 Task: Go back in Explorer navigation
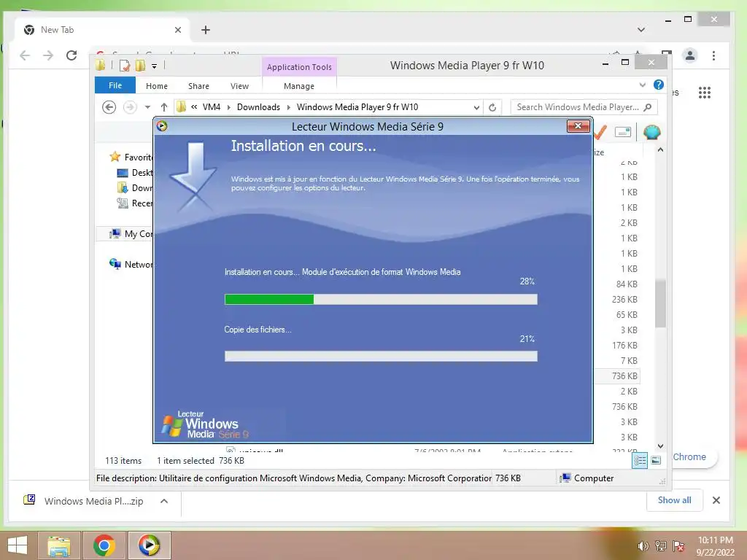coord(109,107)
